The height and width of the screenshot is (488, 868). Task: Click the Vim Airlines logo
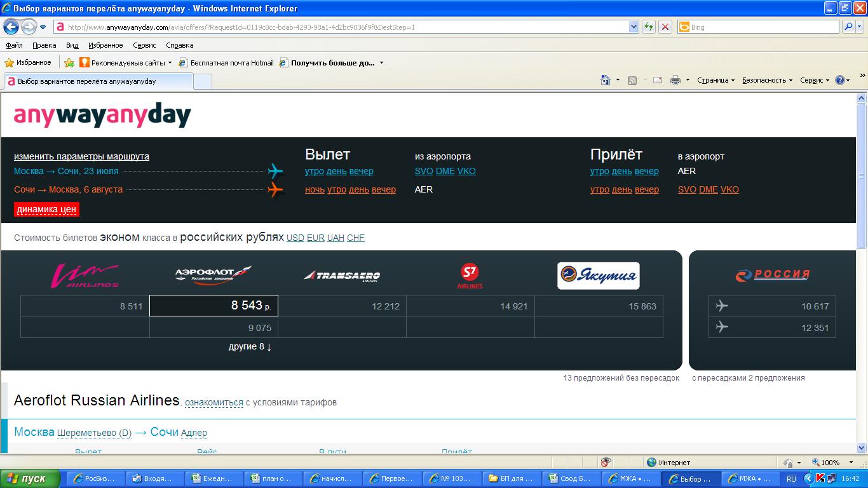click(x=85, y=276)
